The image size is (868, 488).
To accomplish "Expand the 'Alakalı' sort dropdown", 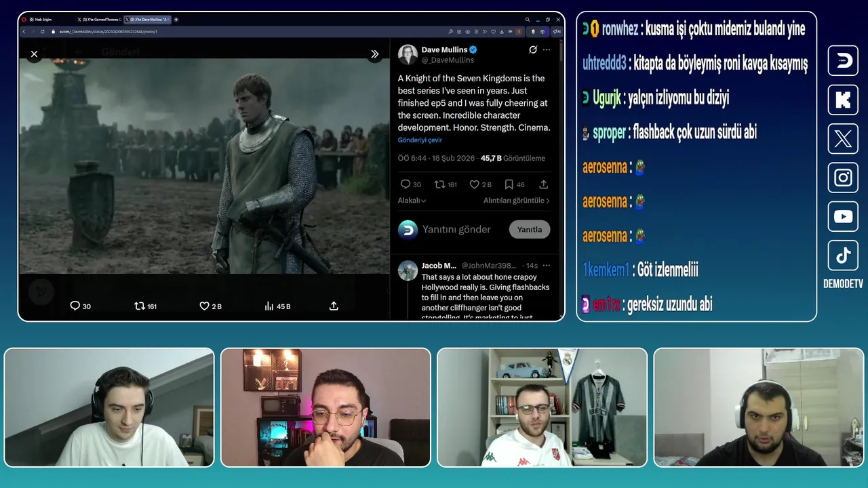I will pos(412,201).
